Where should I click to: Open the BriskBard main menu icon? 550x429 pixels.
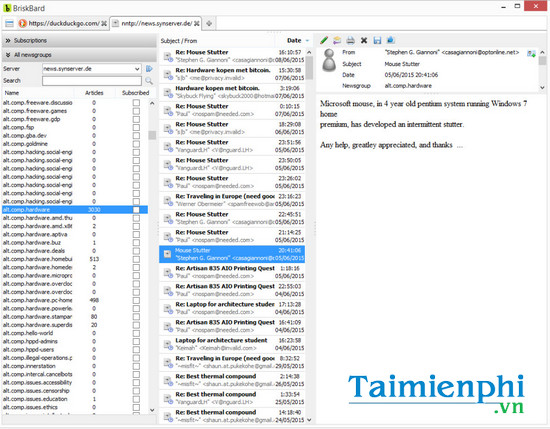[x=9, y=24]
